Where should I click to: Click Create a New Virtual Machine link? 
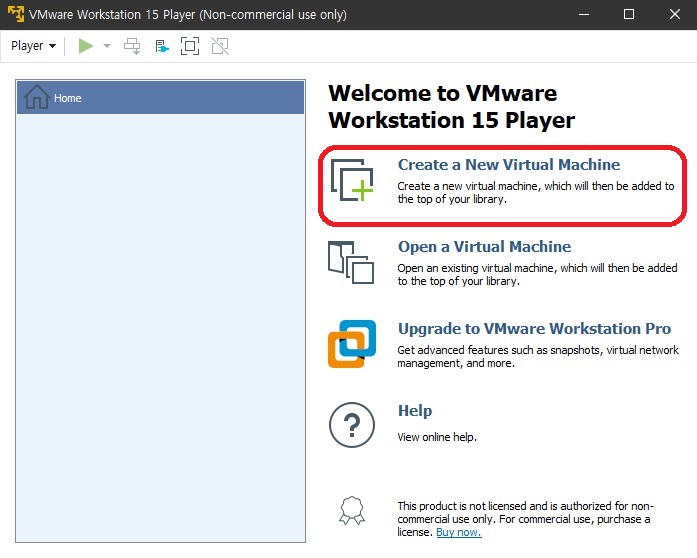[x=509, y=165]
